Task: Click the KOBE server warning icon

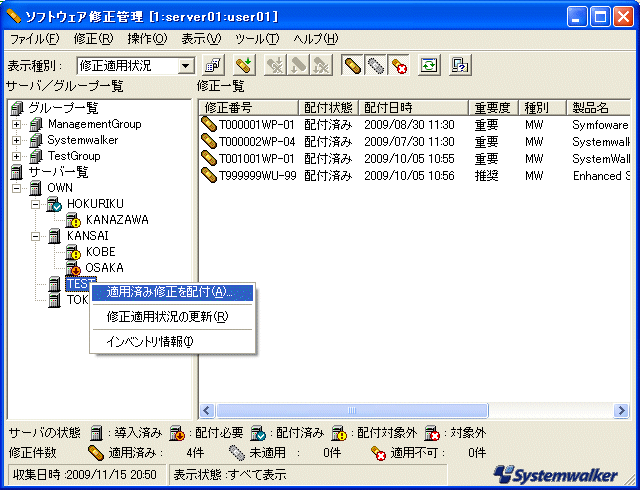Action: point(73,252)
